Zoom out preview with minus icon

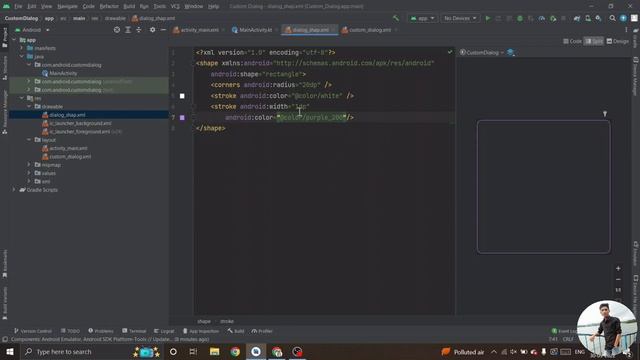[618, 280]
